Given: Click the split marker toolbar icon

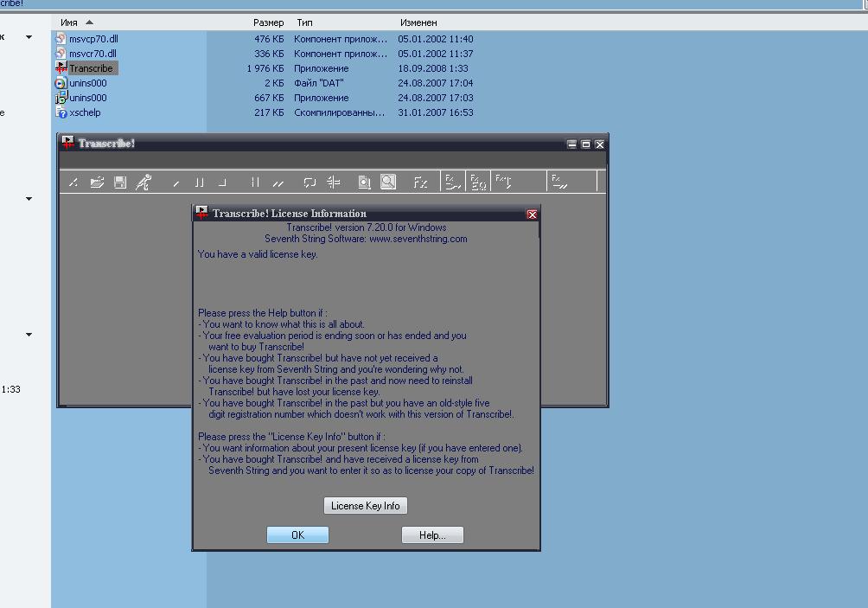Looking at the screenshot, I should coord(333,182).
